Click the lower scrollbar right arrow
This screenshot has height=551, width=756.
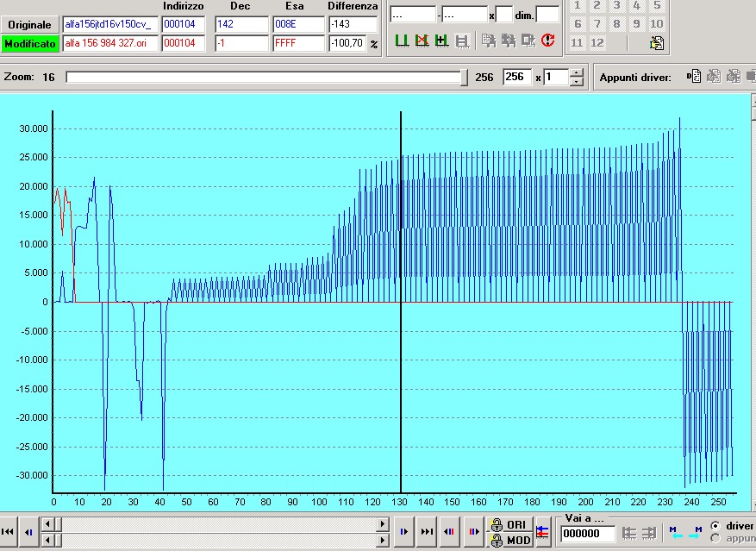tap(383, 540)
